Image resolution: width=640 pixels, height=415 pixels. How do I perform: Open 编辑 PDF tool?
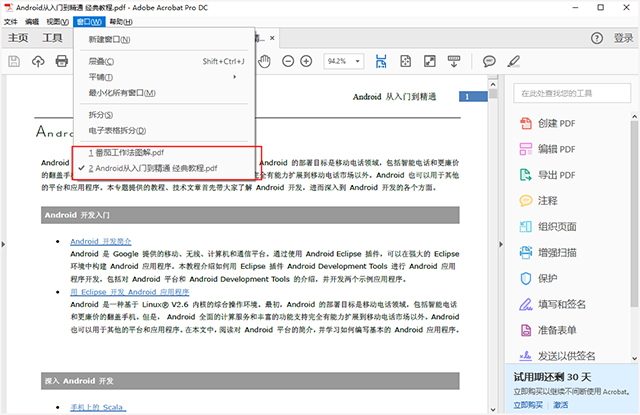click(x=548, y=149)
